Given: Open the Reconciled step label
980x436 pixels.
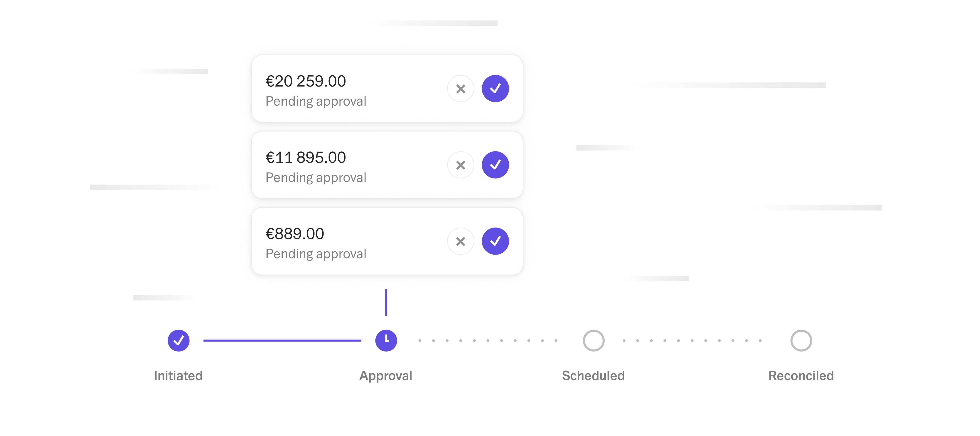Looking at the screenshot, I should click(x=801, y=376).
